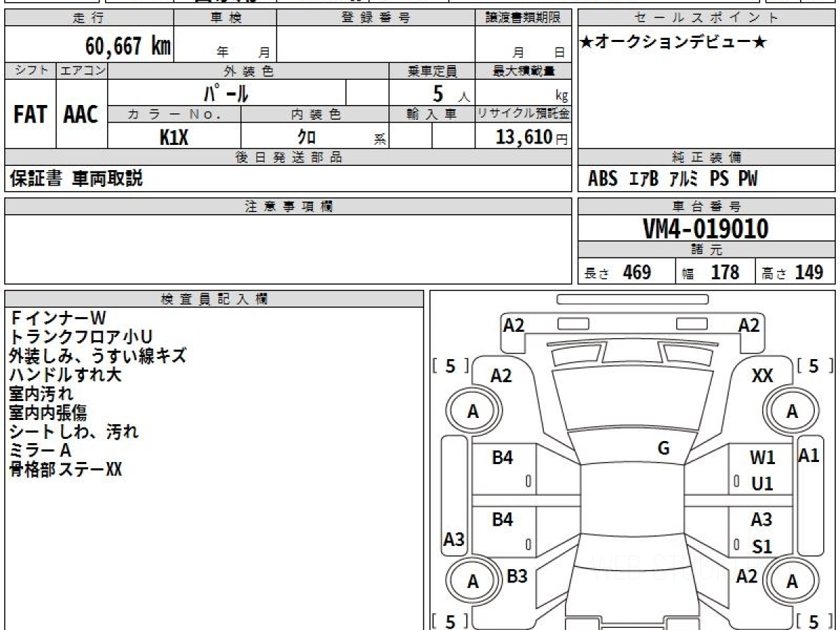
Task: Click the リサイクル預託金 label
Action: [x=524, y=115]
